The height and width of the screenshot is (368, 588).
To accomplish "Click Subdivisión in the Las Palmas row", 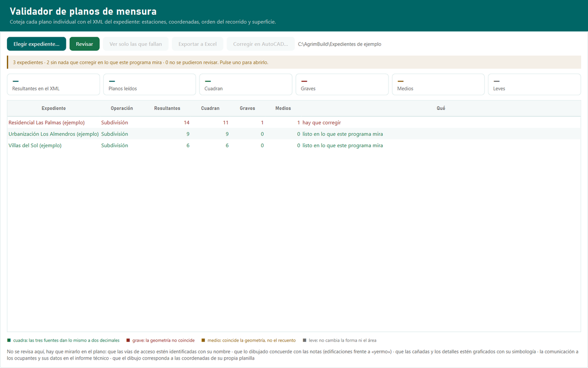I will [115, 122].
